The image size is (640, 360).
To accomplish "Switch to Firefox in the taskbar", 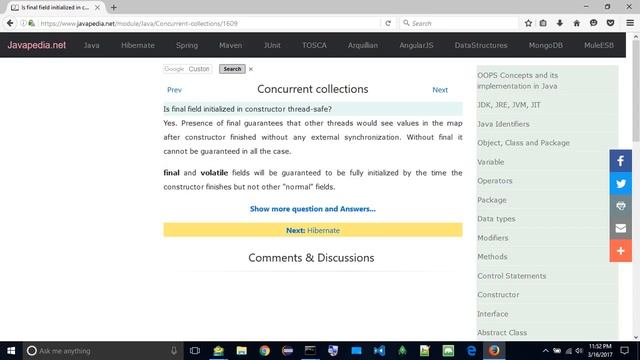I will tap(494, 351).
